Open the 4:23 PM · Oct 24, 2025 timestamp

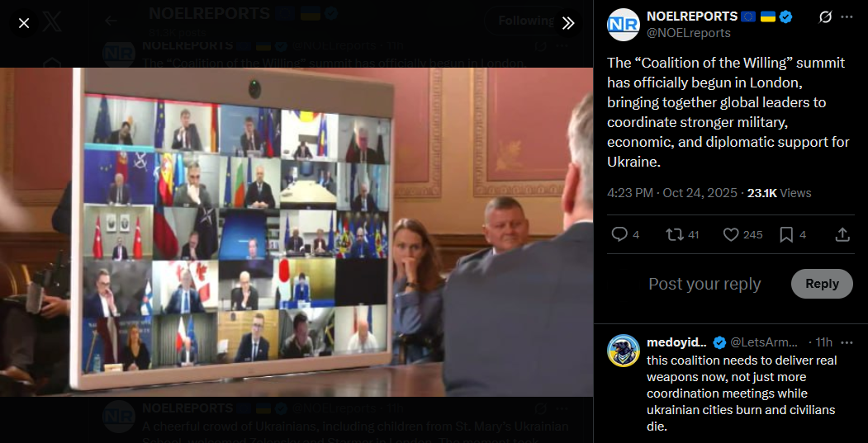click(x=672, y=193)
